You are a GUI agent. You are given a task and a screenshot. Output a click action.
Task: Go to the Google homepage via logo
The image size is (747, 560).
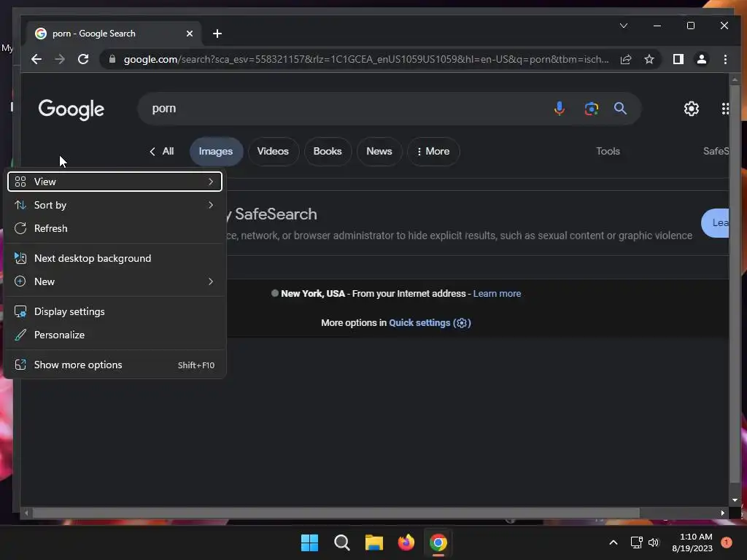pos(71,109)
